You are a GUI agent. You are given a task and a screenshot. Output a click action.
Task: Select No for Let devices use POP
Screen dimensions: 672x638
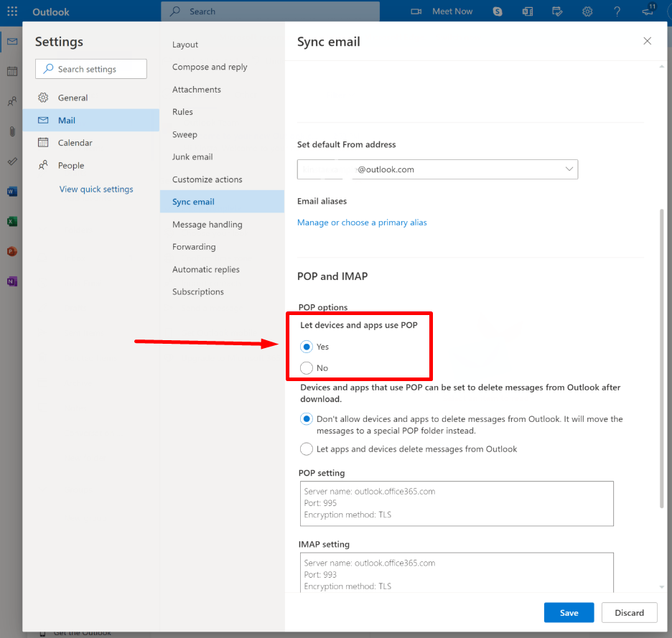point(307,368)
